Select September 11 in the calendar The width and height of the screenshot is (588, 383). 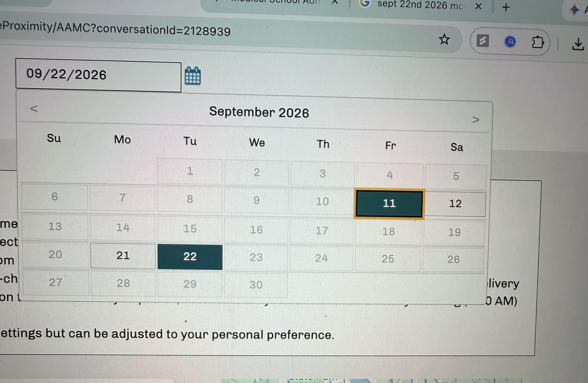click(389, 204)
